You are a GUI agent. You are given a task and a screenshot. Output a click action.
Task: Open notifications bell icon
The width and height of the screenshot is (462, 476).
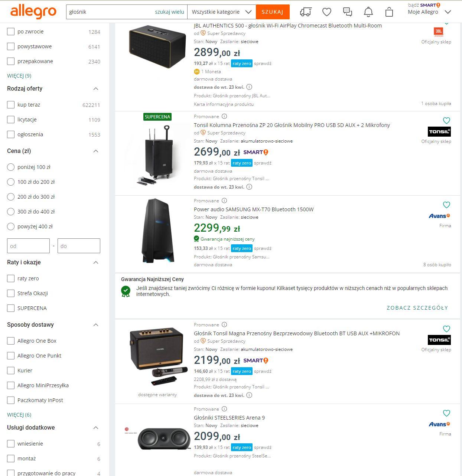pyautogui.click(x=368, y=12)
